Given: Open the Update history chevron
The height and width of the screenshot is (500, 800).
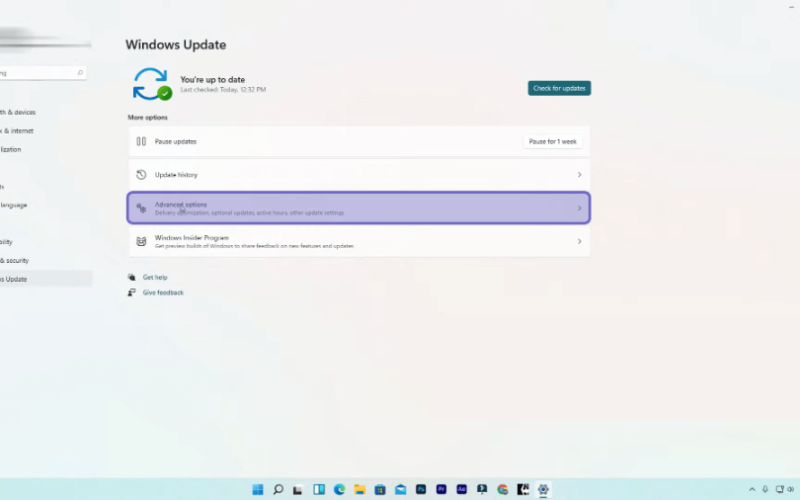Looking at the screenshot, I should tap(579, 174).
